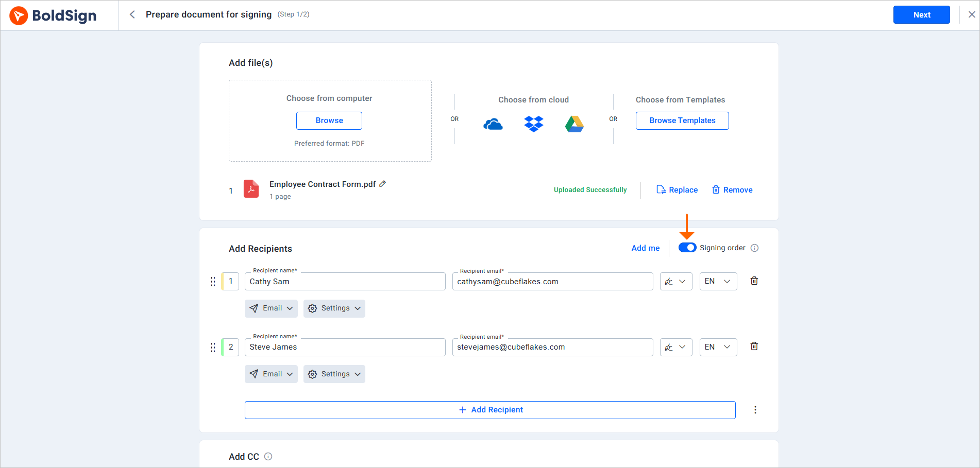Click the BoldSign logo
Viewport: 980px width, 468px height.
click(x=53, y=15)
